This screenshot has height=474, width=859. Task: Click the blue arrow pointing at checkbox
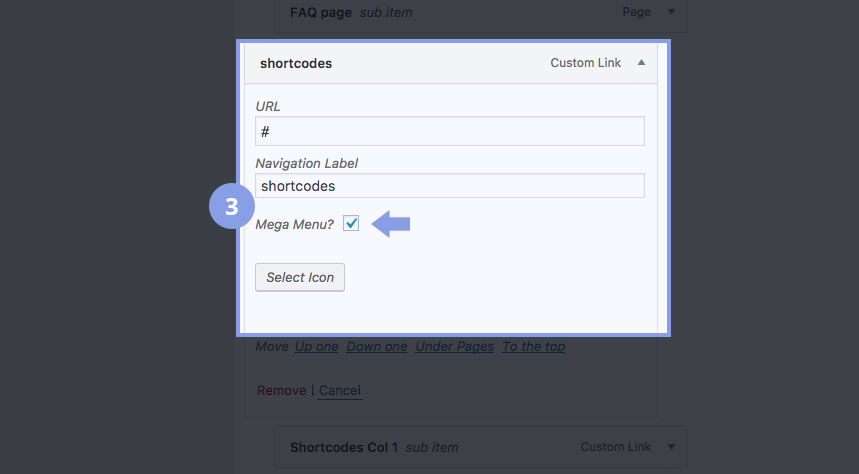[x=391, y=224]
